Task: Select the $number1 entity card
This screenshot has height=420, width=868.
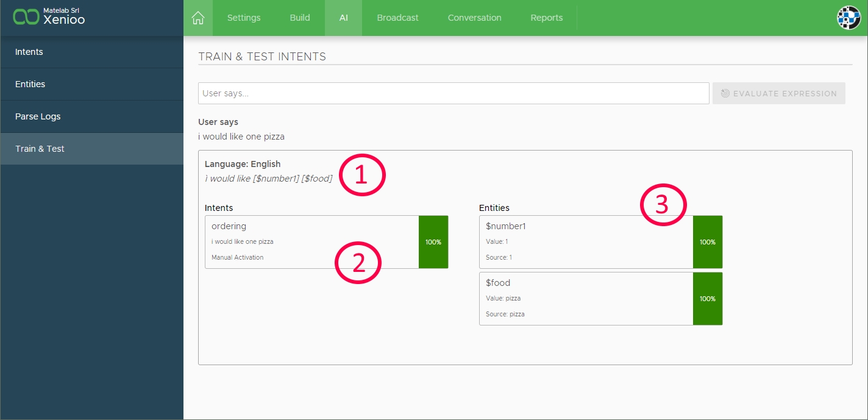Action: (585, 242)
